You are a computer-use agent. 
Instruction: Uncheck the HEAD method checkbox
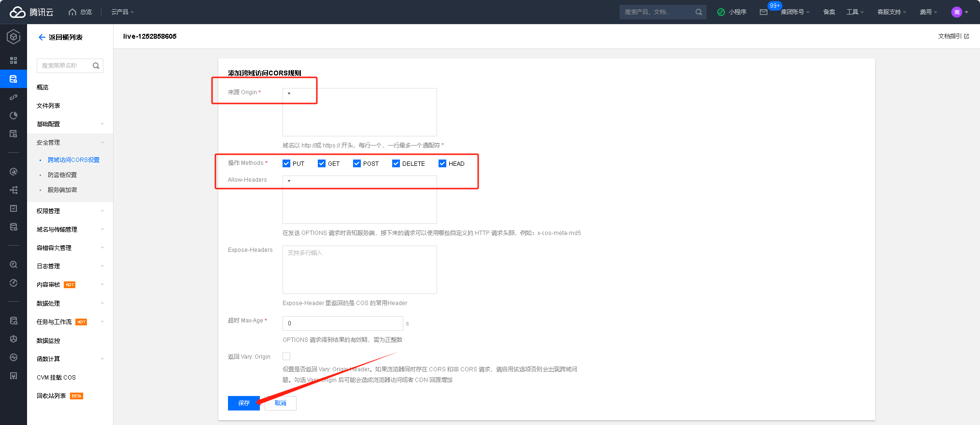tap(442, 163)
